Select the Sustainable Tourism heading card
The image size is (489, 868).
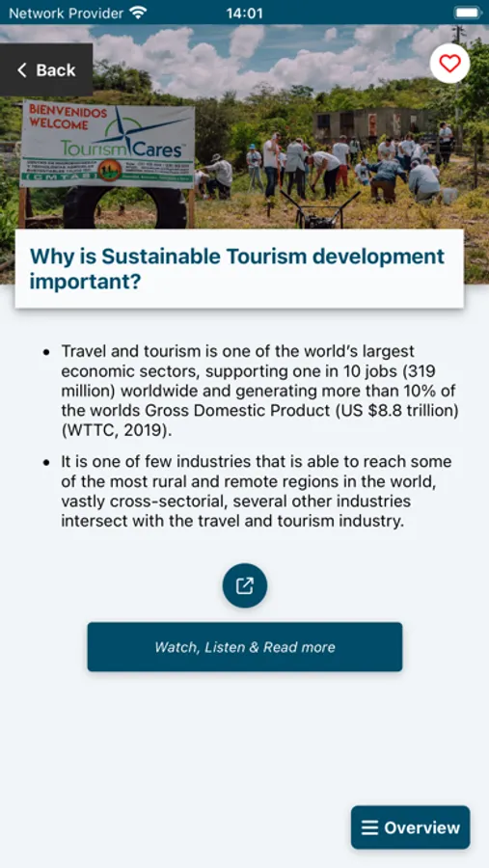[239, 268]
